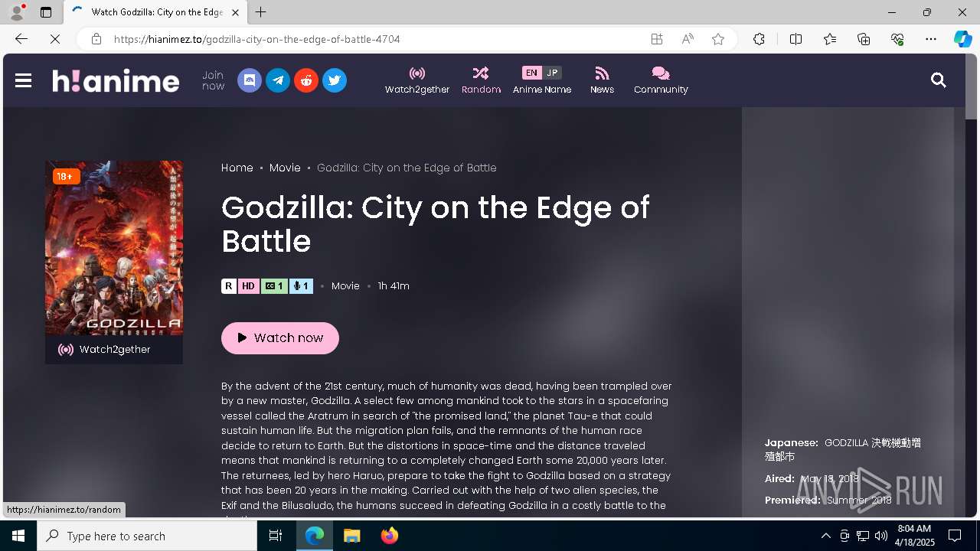Click the dub count microphone badge
The image size is (980, 551).
point(301,286)
